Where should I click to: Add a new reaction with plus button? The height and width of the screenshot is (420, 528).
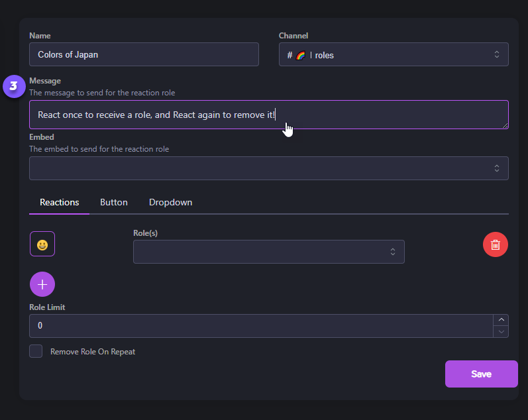click(42, 284)
